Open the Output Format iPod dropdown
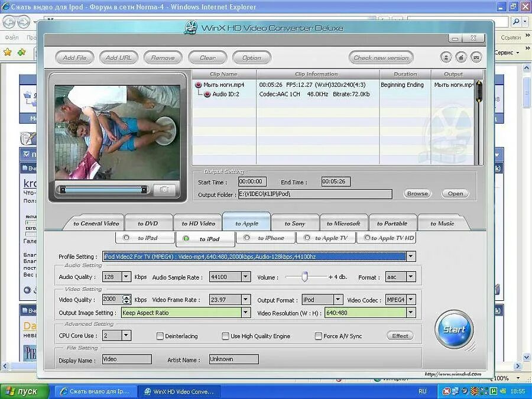Image resolution: width=532 pixels, height=399 pixels. click(338, 300)
